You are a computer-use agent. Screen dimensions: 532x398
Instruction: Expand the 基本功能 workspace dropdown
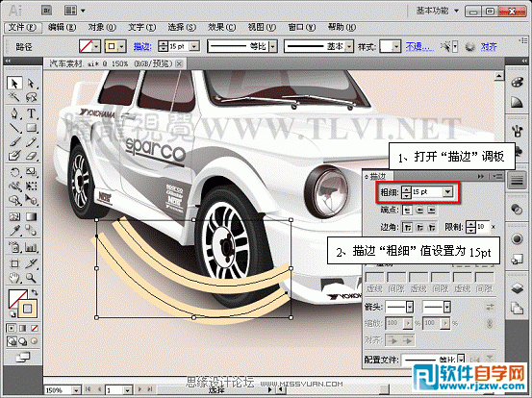pos(456,12)
